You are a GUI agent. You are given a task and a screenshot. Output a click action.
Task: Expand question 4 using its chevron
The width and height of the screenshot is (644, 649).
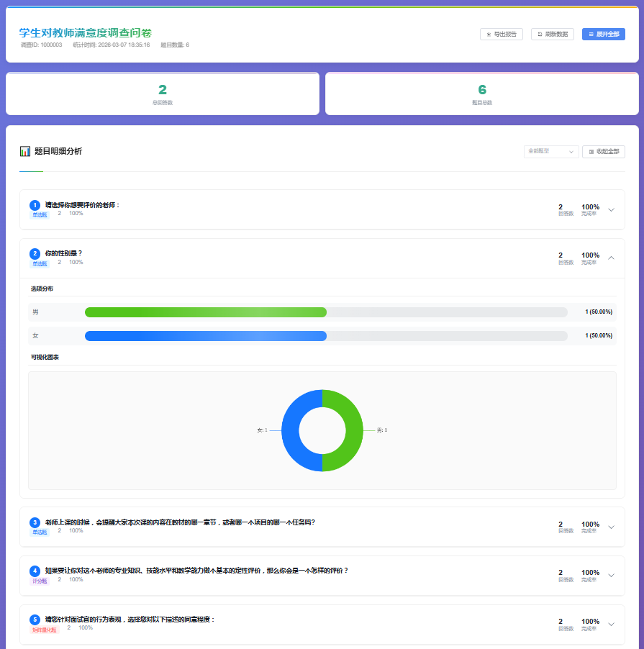click(611, 575)
